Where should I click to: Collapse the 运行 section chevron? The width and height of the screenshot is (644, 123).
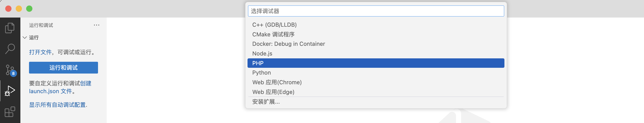tap(25, 38)
